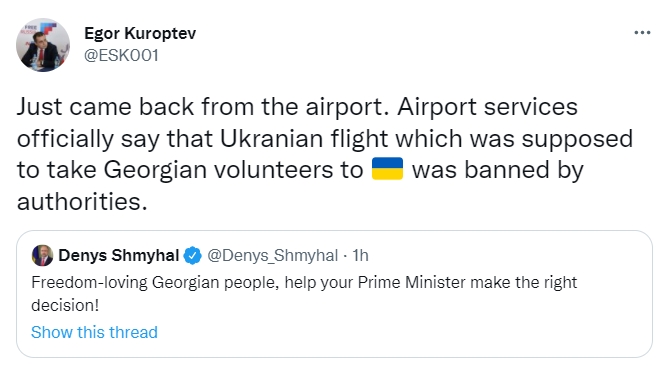Click 'Ukranian flight' in the main tweet
The width and height of the screenshot is (665, 367).
(x=304, y=139)
